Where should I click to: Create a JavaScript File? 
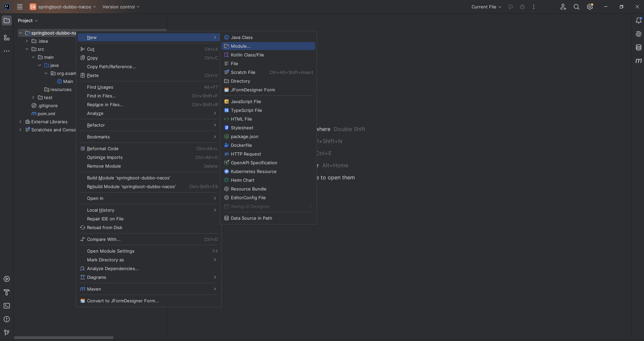click(x=268, y=101)
